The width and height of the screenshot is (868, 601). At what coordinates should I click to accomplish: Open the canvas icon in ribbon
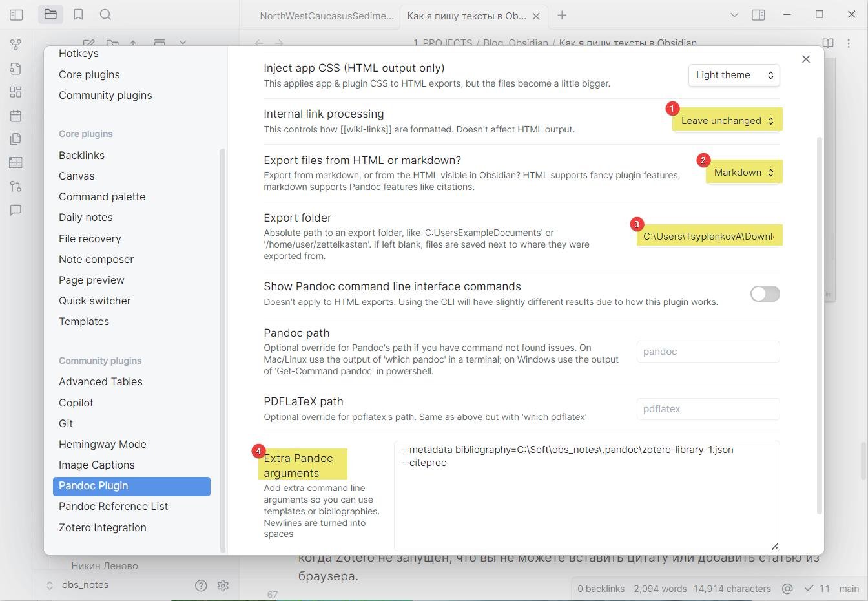15,92
